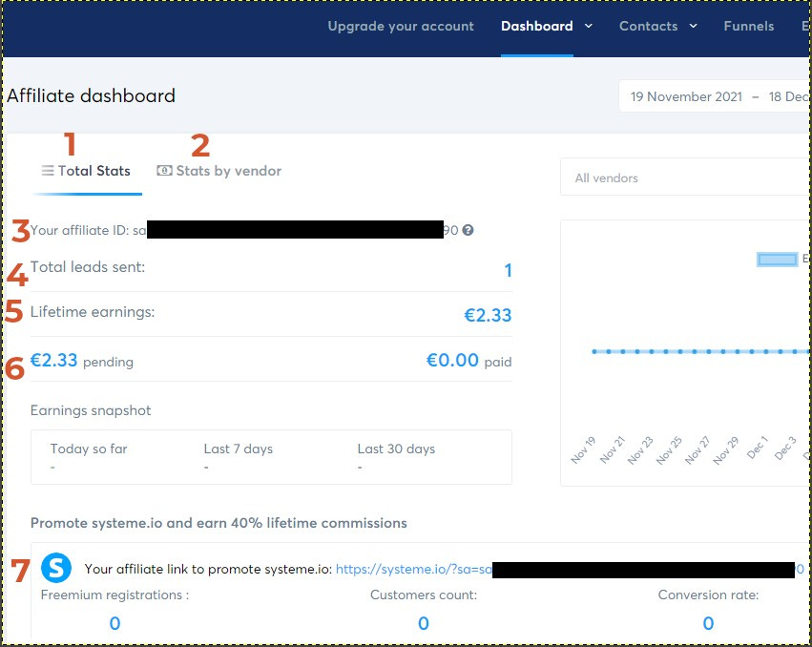Click the Freemium registrations zero value
This screenshot has height=647, width=812.
pyautogui.click(x=115, y=623)
